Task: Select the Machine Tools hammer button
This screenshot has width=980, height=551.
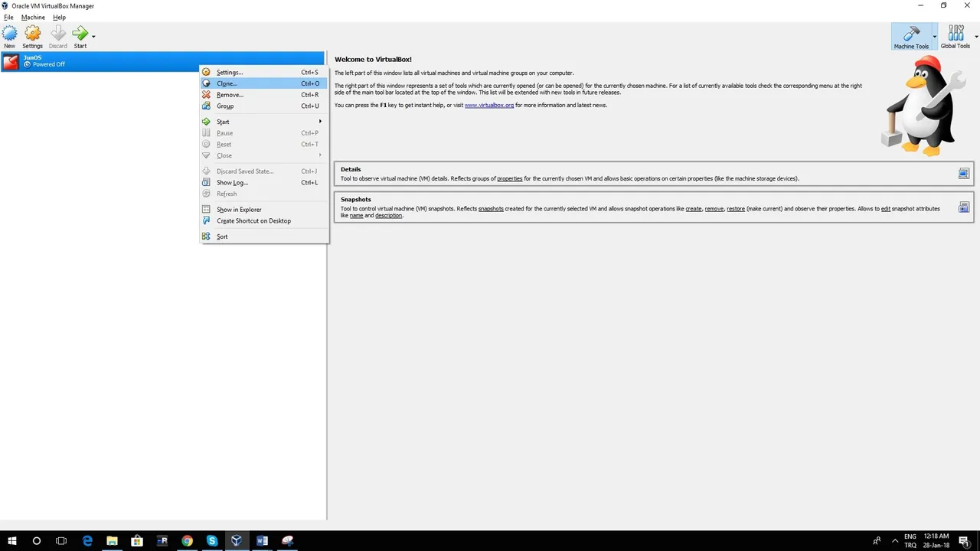Action: [x=911, y=36]
